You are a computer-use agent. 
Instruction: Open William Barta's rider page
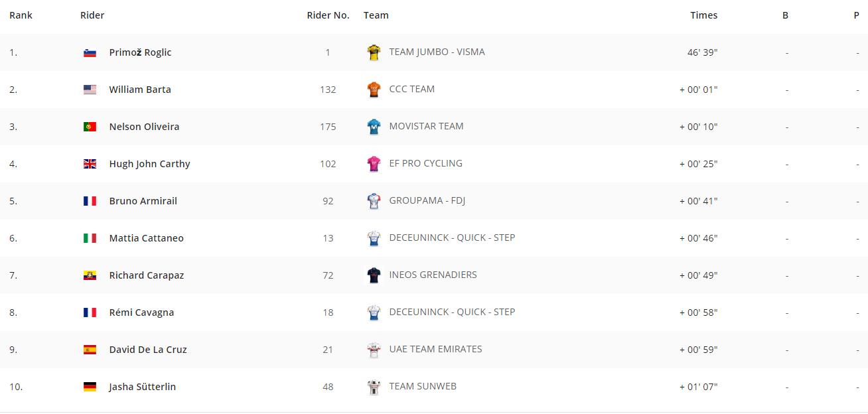tap(140, 90)
